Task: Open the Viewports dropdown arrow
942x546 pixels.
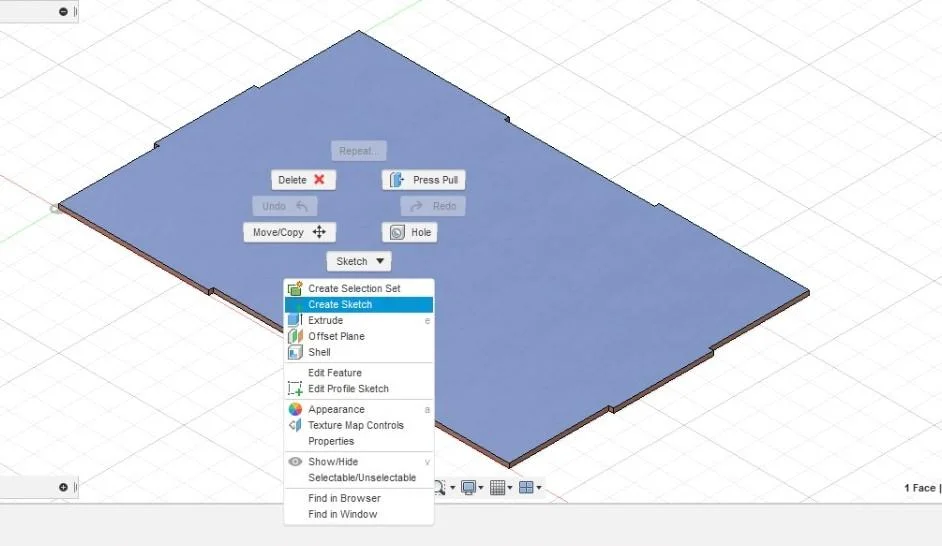Action: (x=538, y=488)
